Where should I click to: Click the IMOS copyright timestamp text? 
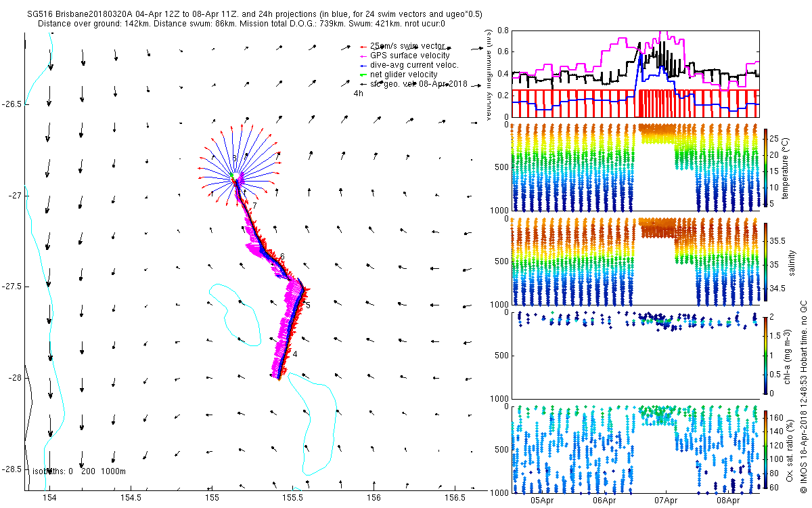pos(803,396)
